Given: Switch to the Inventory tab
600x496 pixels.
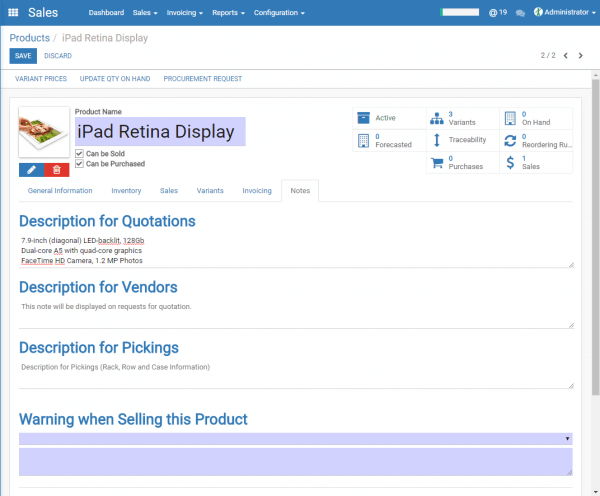Looking at the screenshot, I should (x=126, y=191).
